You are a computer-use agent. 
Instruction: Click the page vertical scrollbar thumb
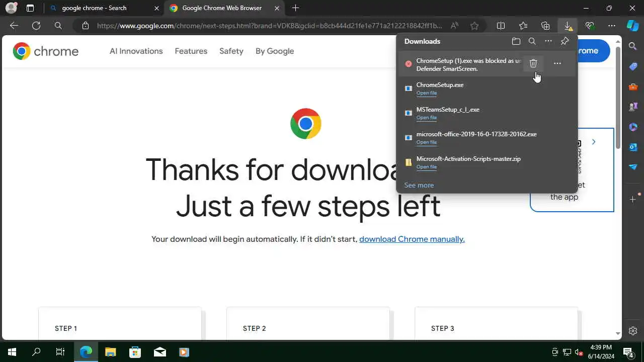click(618, 98)
